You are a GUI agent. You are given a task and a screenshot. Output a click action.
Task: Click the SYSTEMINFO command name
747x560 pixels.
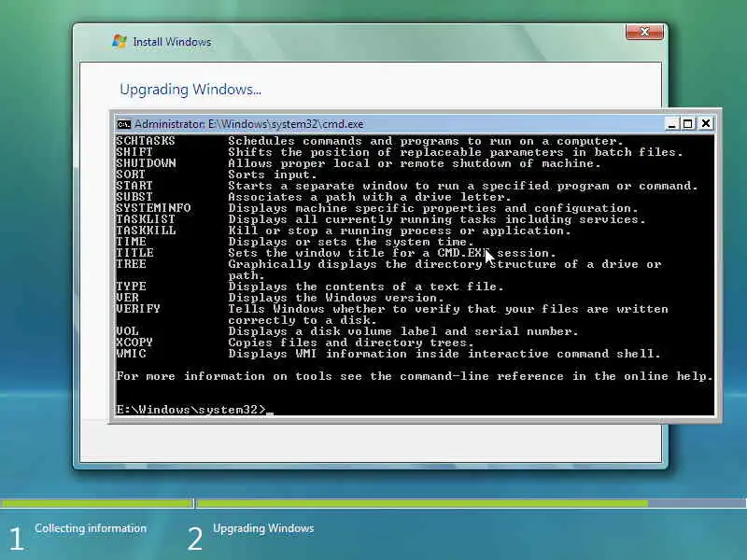[153, 208]
